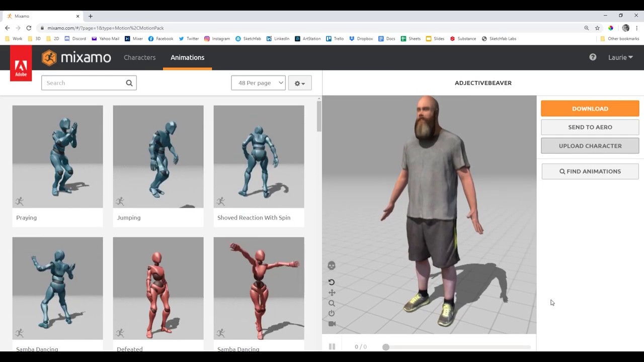Click the Adobe logo
The width and height of the screenshot is (644, 362).
21,63
